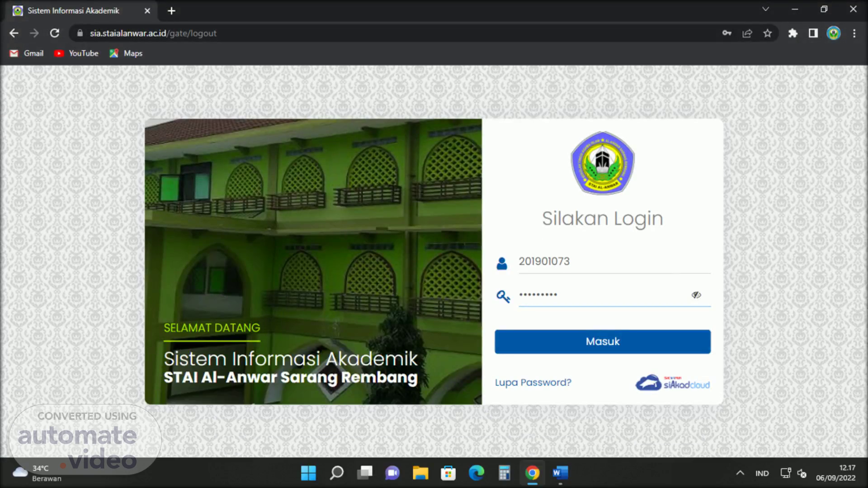Image resolution: width=868 pixels, height=488 pixels.
Task: Open Task View in taskbar
Action: [364, 473]
